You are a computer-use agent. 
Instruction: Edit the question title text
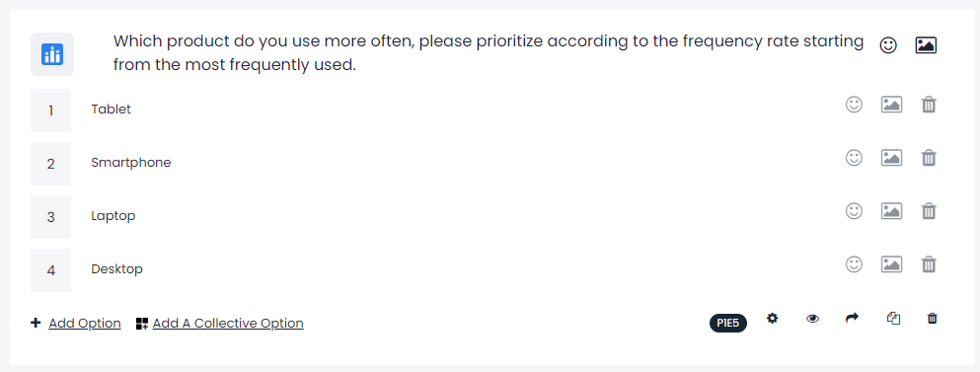coord(489,53)
